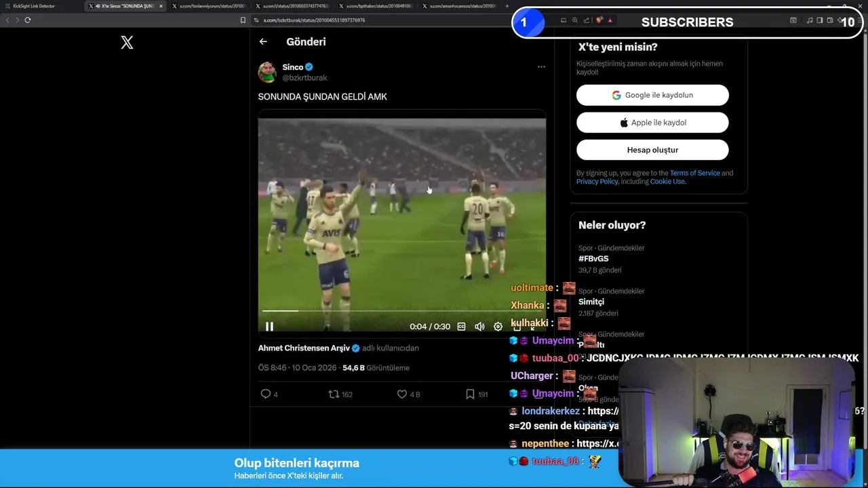Viewport: 868px width, 488px height.
Task: Open the Cookie Use link
Action: coord(667,182)
